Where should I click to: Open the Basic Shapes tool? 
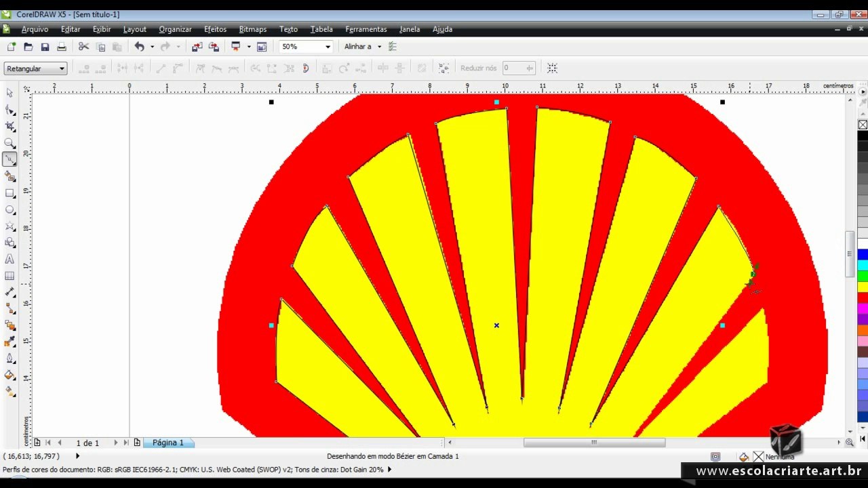[x=9, y=243]
